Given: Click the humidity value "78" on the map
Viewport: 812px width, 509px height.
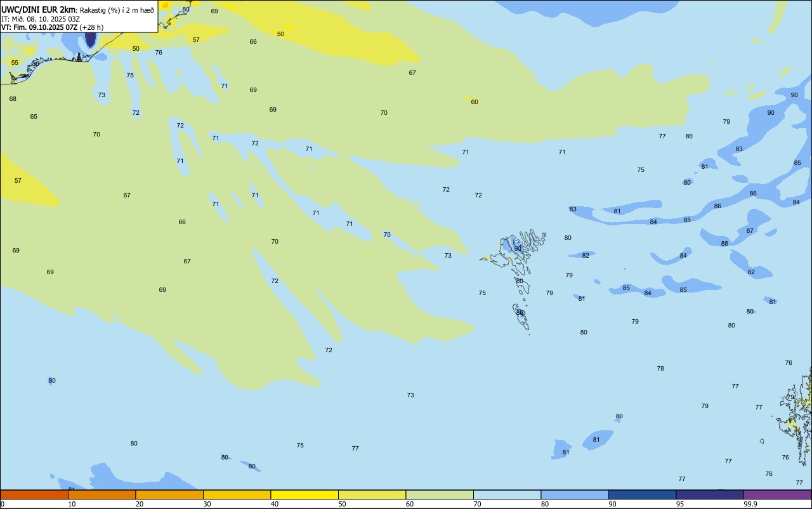Looking at the screenshot, I should (x=660, y=369).
